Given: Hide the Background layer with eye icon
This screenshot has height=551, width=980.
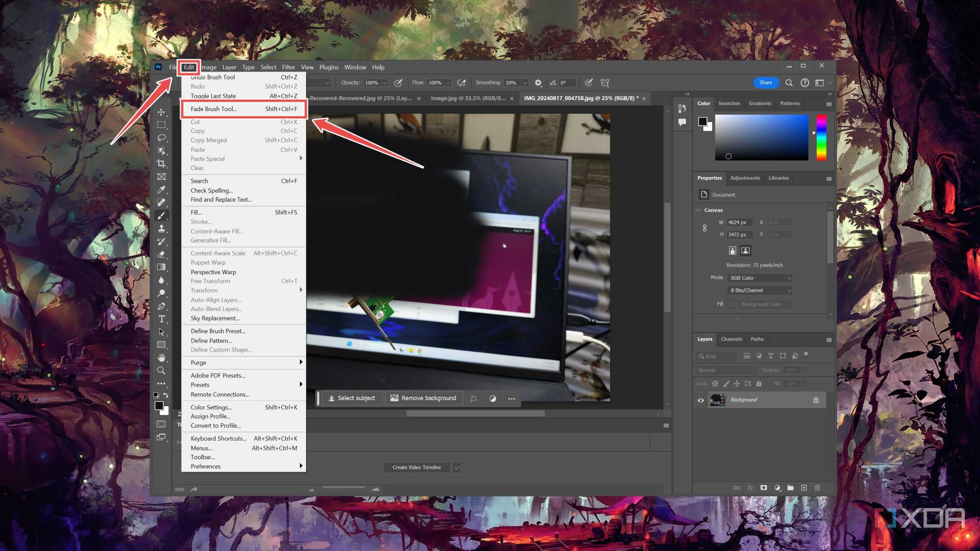Looking at the screenshot, I should [700, 400].
